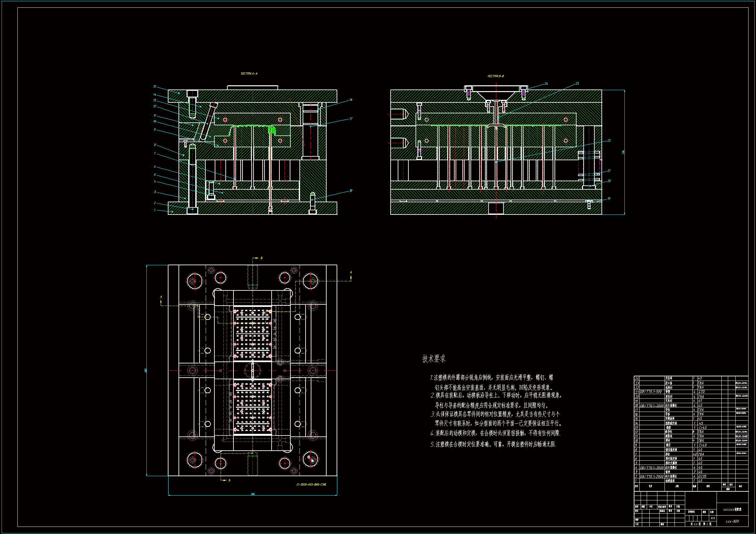Click the xxx-000 drawing number cell
Viewport: 756px width, 534px height.
pyautogui.click(x=732, y=521)
